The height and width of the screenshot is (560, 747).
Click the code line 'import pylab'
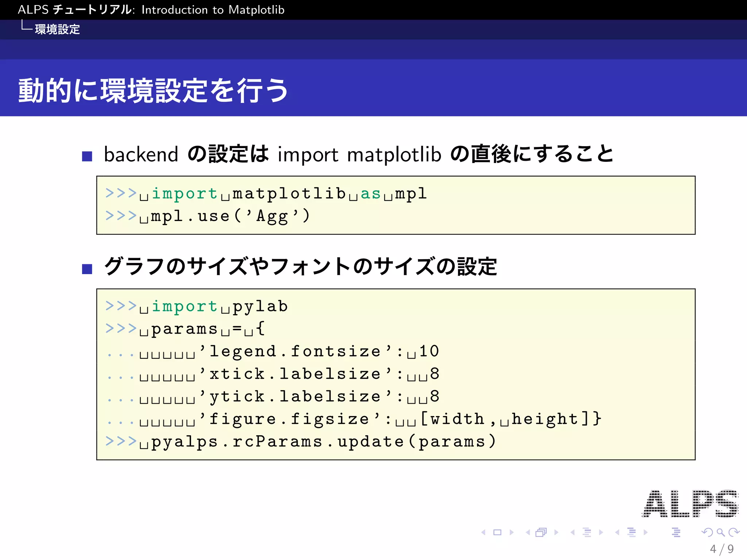click(197, 306)
